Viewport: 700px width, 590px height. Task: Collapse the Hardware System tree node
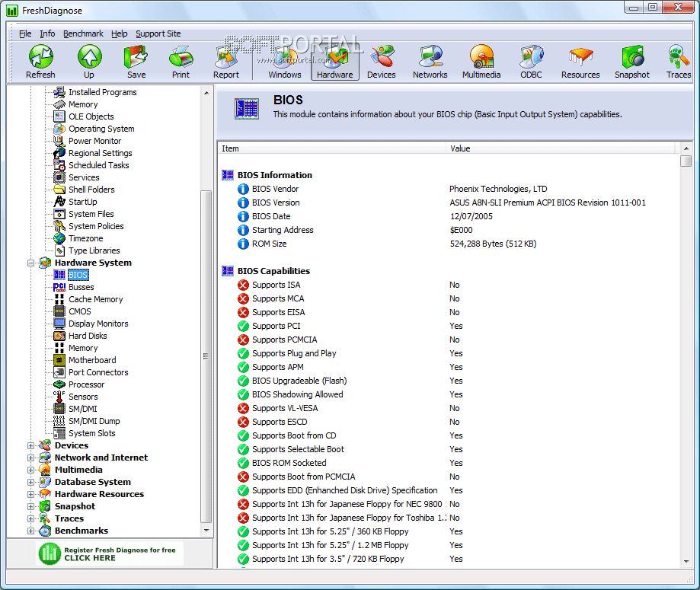[x=30, y=263]
